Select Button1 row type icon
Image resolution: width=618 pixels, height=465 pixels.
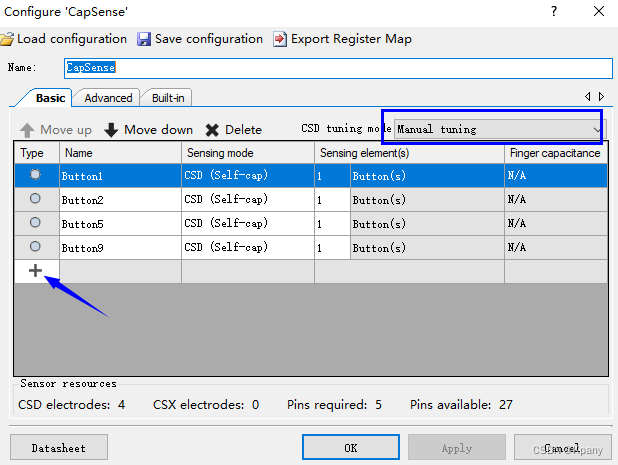[35, 174]
